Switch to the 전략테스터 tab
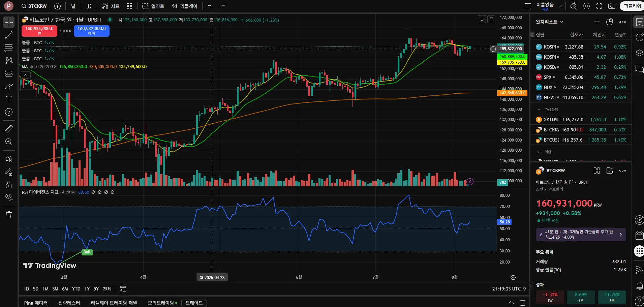The image size is (644, 307). (x=69, y=303)
